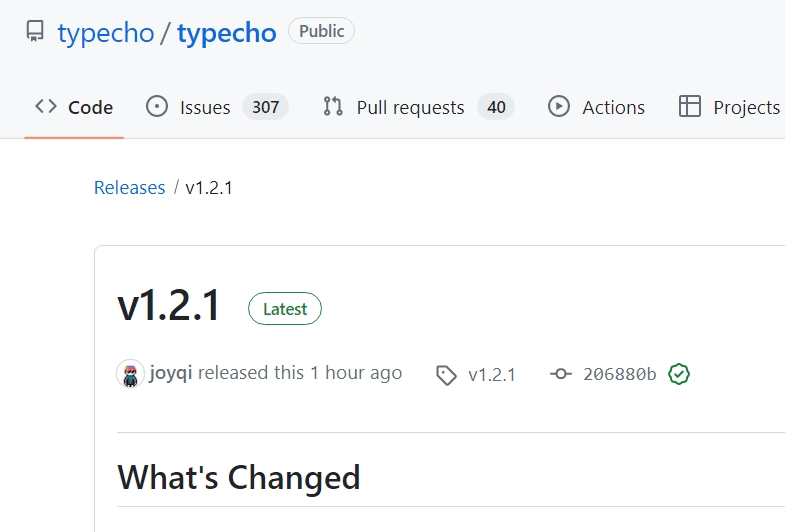The width and height of the screenshot is (785, 532).
Task: Open the bold typecho repository link
Action: click(227, 34)
